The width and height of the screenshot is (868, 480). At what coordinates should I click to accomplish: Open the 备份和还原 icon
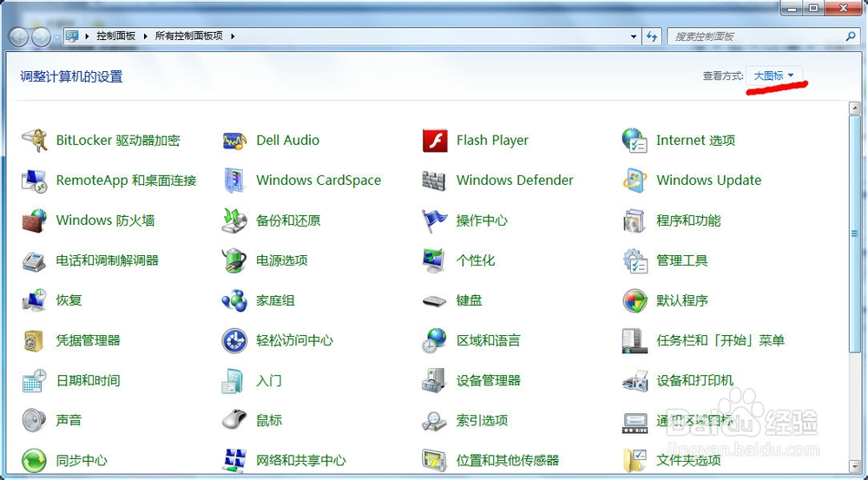tap(234, 220)
